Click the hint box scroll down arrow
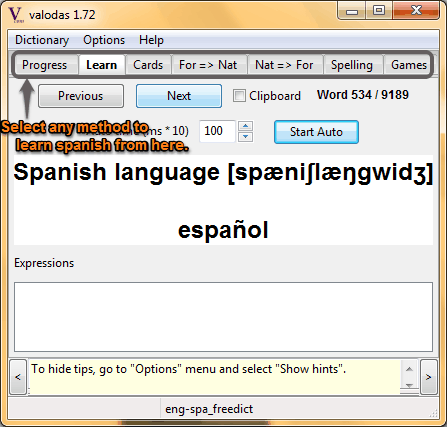The height and width of the screenshot is (427, 447). point(409,385)
